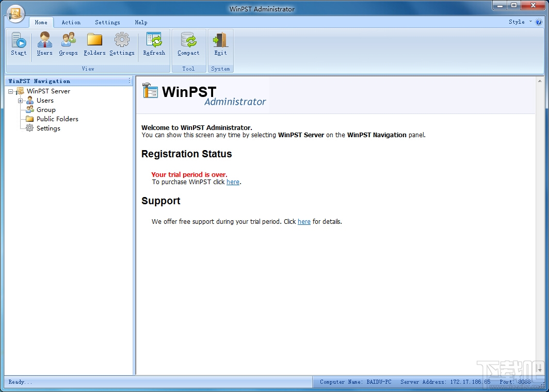Switch to the Help ribbon tab
The height and width of the screenshot is (392, 549).
click(x=141, y=22)
